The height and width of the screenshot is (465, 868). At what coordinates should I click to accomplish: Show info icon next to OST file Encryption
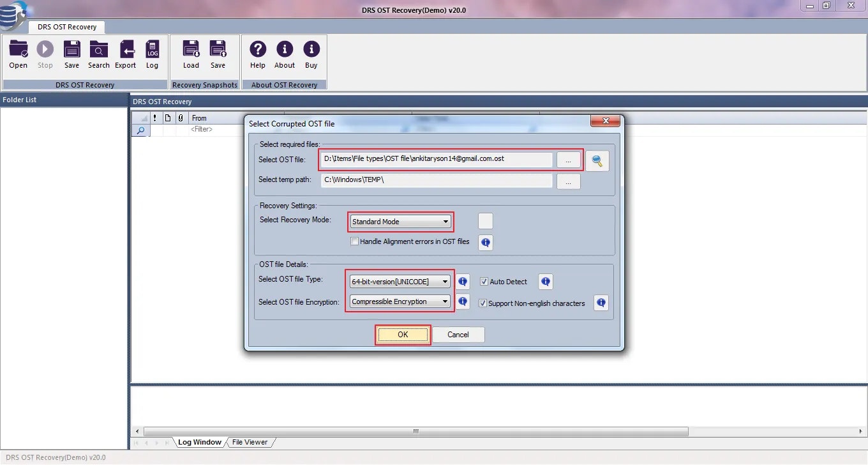[463, 301]
